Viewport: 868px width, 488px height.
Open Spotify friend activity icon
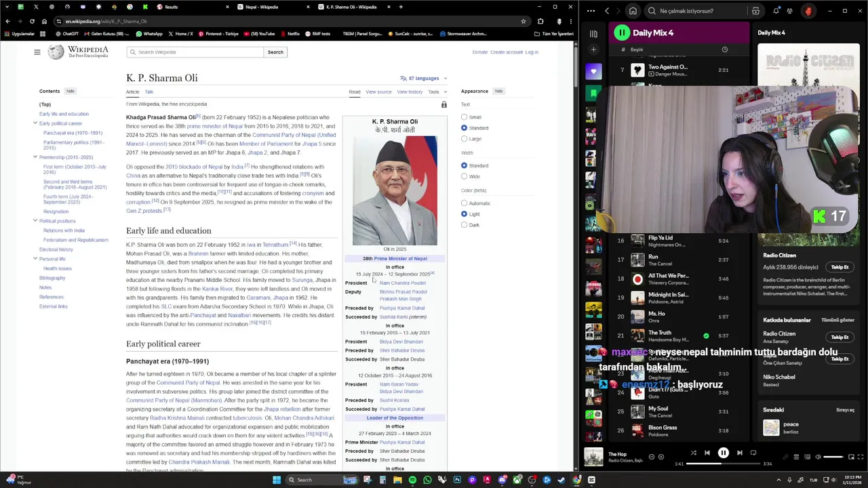(x=790, y=11)
